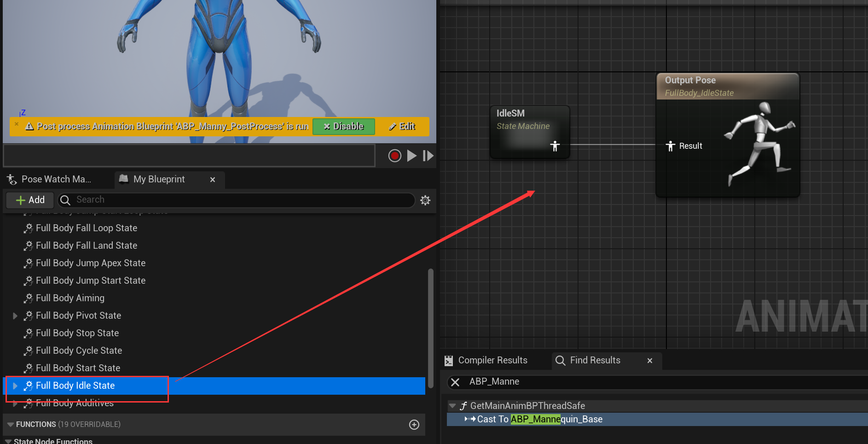Disable the post process Animation Blueprint

coord(343,127)
